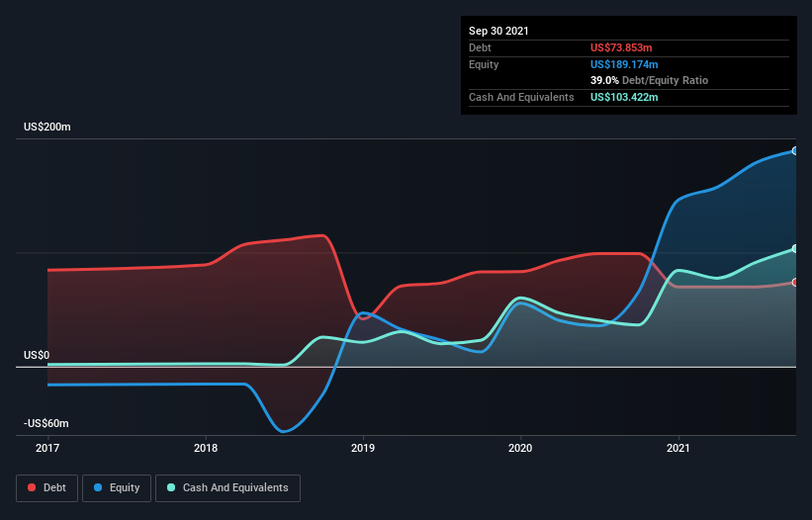Click the Equity value US$189.174m
This screenshot has width=812, height=520.
(624, 64)
